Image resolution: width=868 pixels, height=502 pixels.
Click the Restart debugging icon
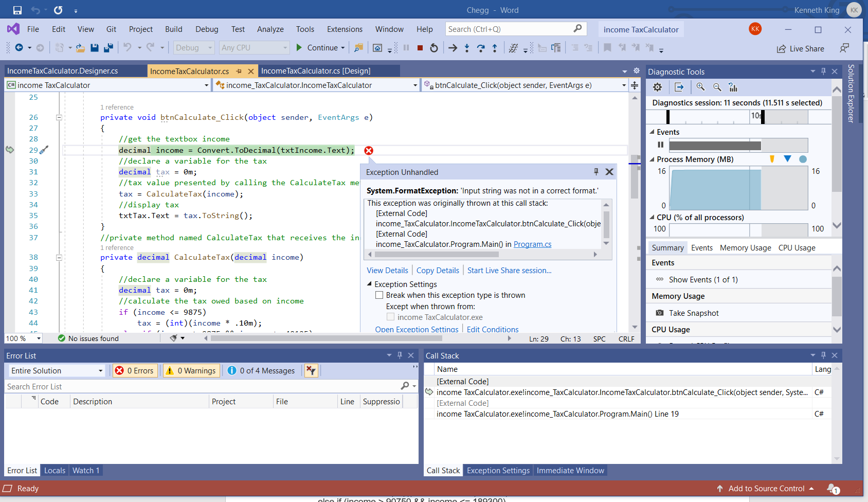[434, 48]
